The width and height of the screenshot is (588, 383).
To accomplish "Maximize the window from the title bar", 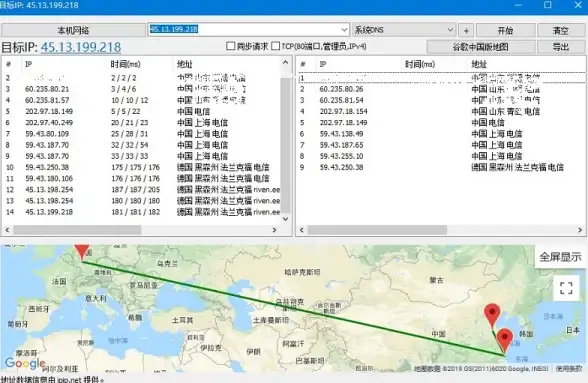I will pyautogui.click(x=548, y=5).
